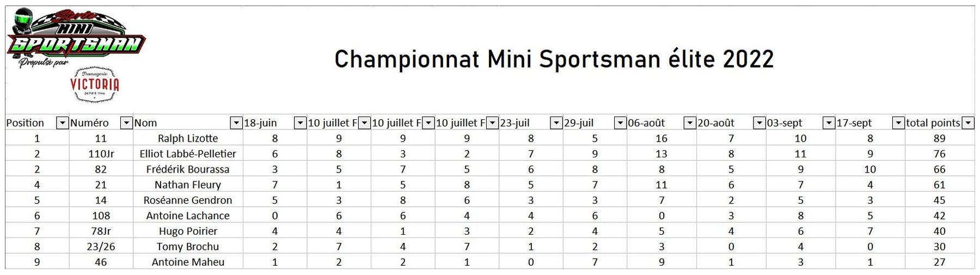The image size is (980, 275).
Task: Open the total points filter dropdown
Action: click(968, 123)
